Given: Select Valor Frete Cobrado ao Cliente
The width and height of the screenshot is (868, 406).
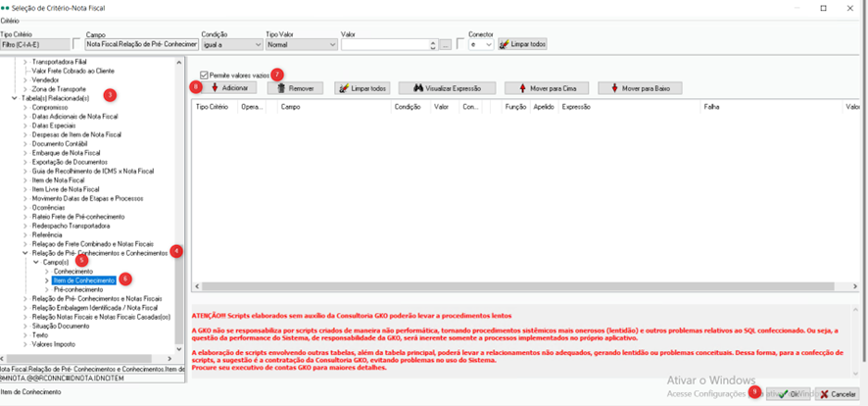Looking at the screenshot, I should tap(73, 71).
